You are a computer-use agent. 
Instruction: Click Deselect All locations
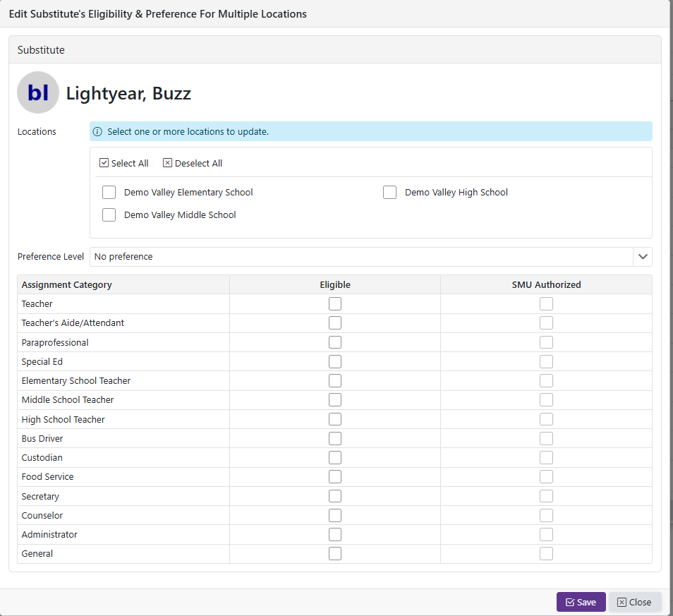(x=193, y=163)
